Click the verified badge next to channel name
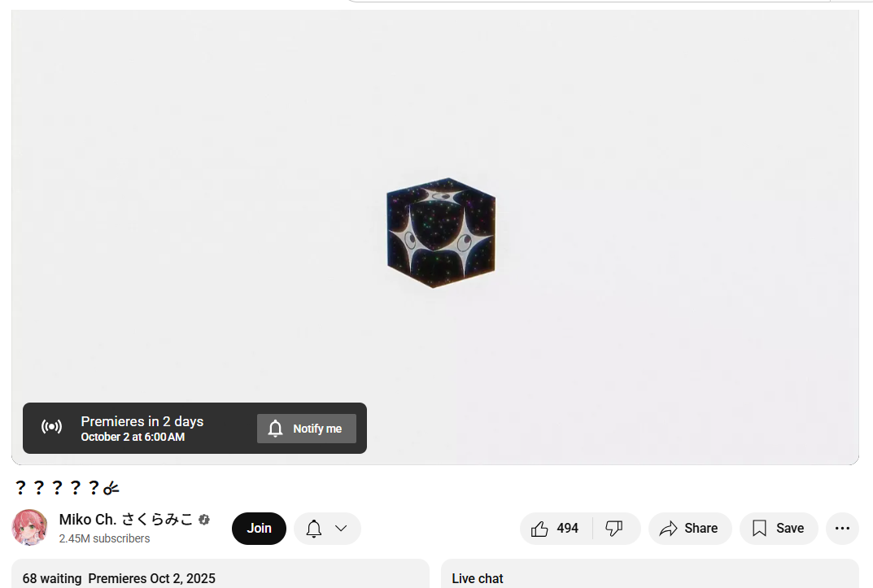 point(204,520)
